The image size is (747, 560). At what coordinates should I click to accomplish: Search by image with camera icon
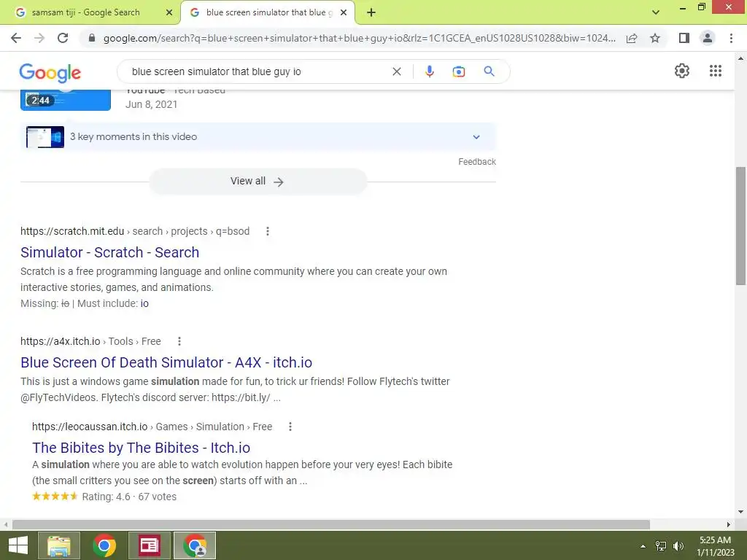pyautogui.click(x=458, y=71)
